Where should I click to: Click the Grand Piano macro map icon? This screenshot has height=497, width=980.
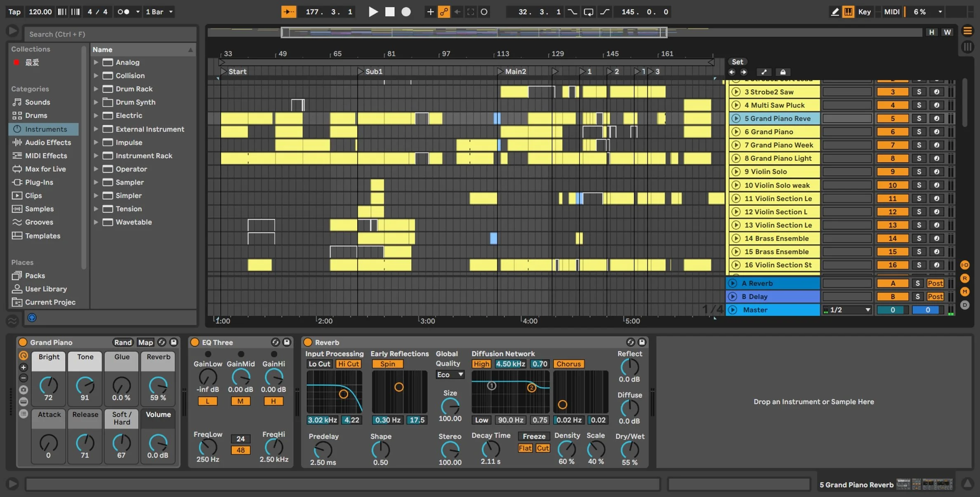tap(24, 355)
